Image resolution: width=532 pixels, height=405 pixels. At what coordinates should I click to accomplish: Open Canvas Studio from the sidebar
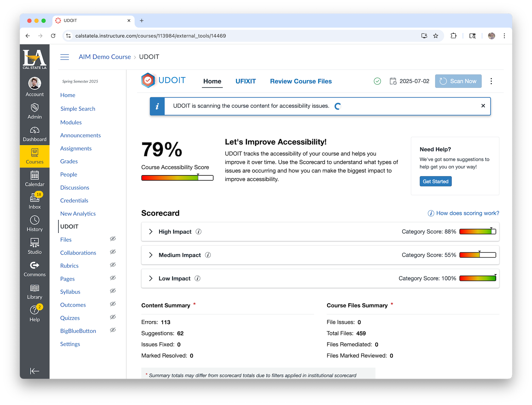tap(34, 246)
